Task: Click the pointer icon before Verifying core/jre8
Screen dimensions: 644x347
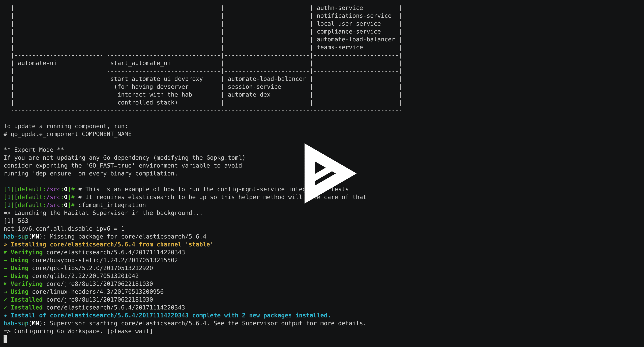Action: (5, 284)
